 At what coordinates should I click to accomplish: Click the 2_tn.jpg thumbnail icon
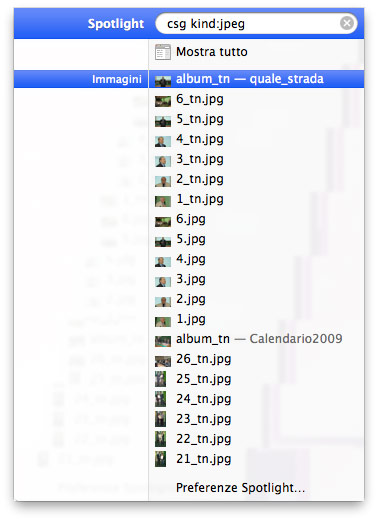point(163,181)
